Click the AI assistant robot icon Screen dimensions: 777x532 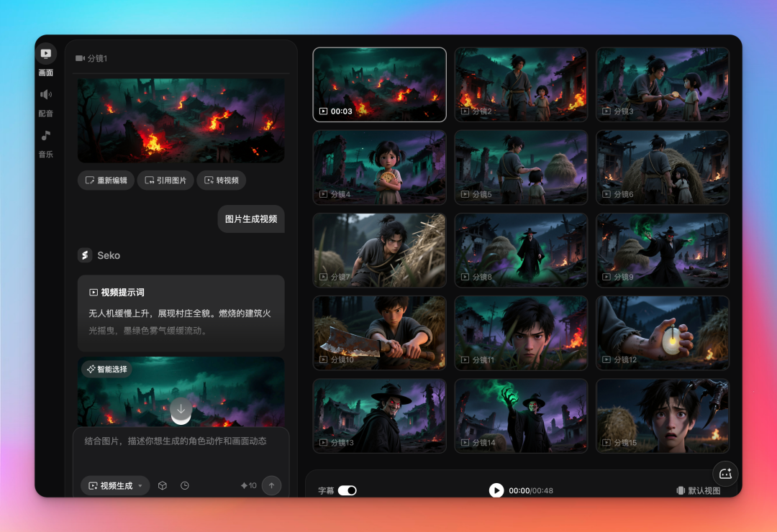(x=725, y=473)
